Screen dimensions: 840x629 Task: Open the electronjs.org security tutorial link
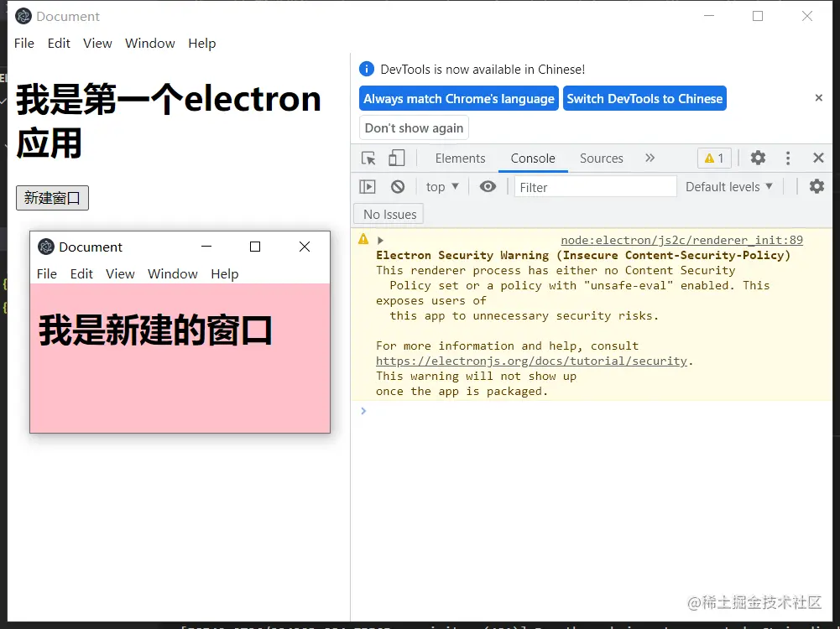coord(531,361)
